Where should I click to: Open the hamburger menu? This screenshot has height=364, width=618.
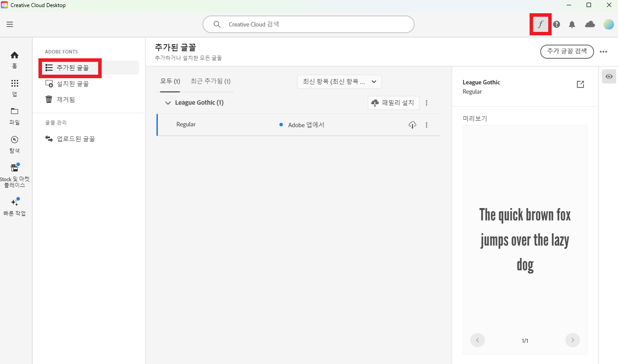coord(10,24)
